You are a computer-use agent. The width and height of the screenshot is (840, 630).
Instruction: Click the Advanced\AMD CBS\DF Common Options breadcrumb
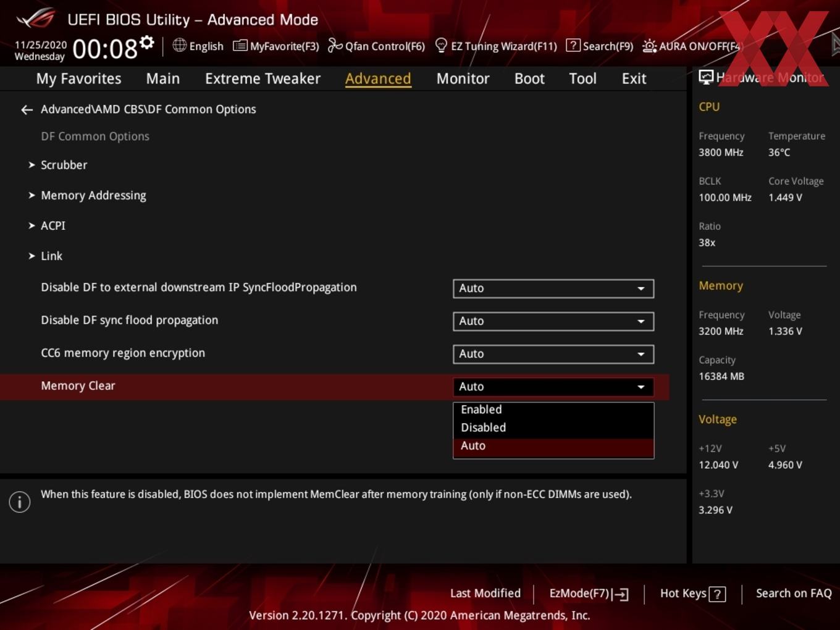pyautogui.click(x=148, y=109)
